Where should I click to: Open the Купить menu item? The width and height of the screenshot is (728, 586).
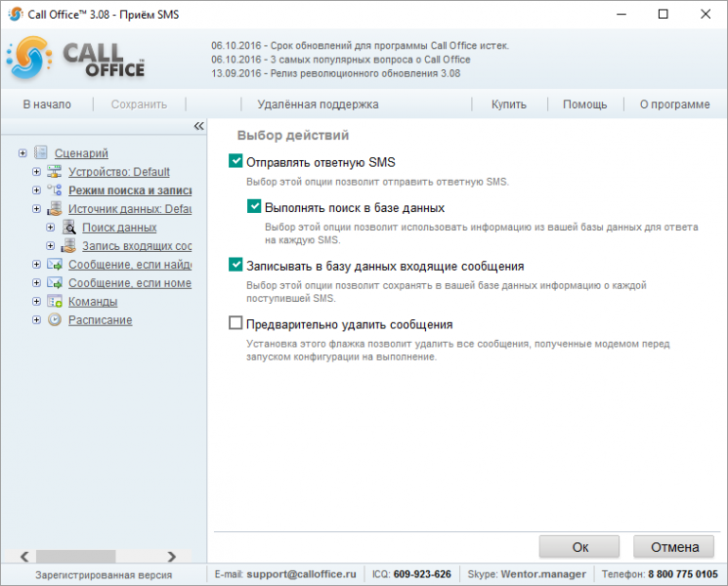(x=509, y=105)
